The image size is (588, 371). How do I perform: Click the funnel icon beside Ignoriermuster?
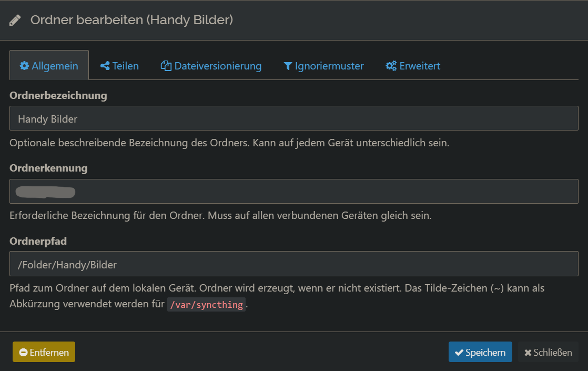point(288,66)
